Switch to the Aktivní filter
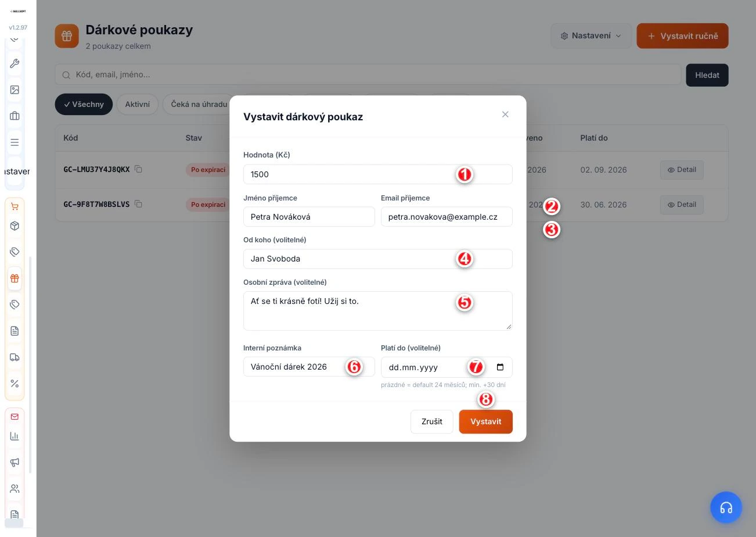The image size is (756, 537). click(138, 104)
